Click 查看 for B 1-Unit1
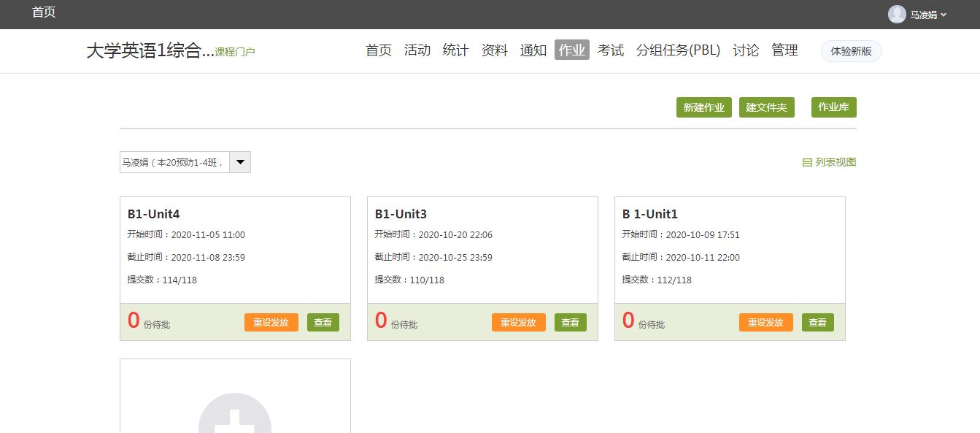Screen dimensions: 980x433 click(818, 323)
